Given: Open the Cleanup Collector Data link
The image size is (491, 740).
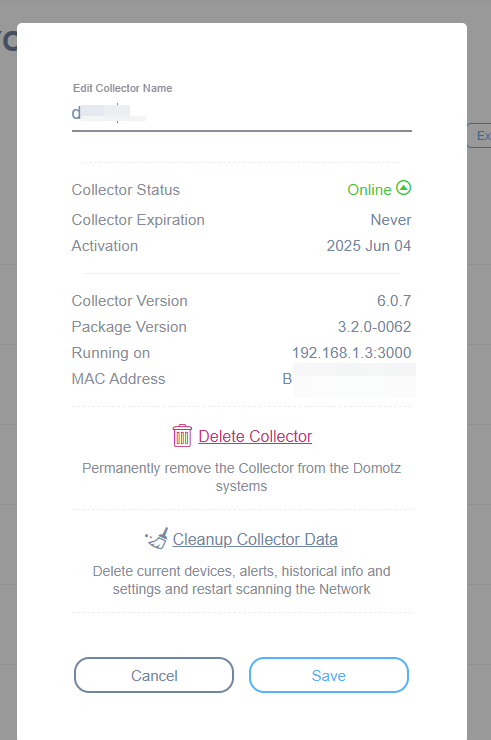Looking at the screenshot, I should click(x=255, y=539).
